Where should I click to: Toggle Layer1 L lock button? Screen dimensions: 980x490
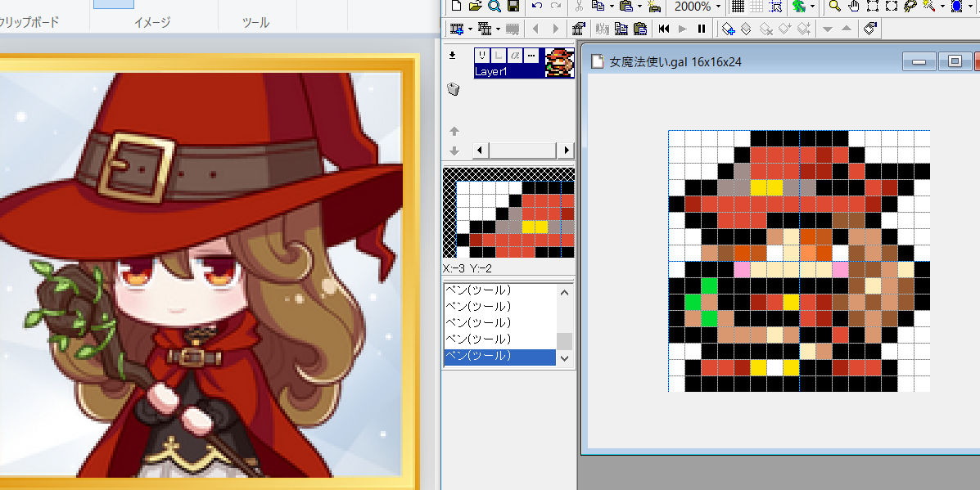pos(498,56)
